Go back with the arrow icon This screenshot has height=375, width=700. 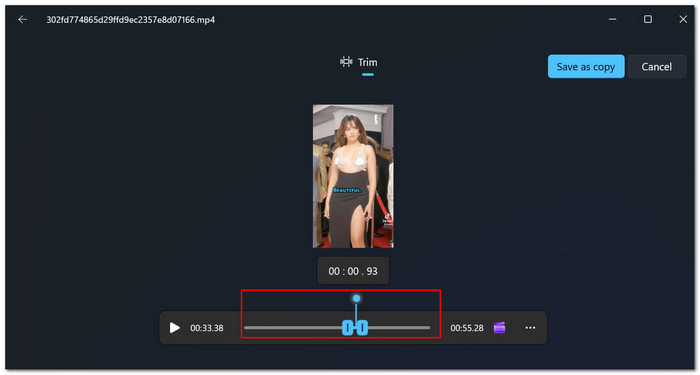22,20
